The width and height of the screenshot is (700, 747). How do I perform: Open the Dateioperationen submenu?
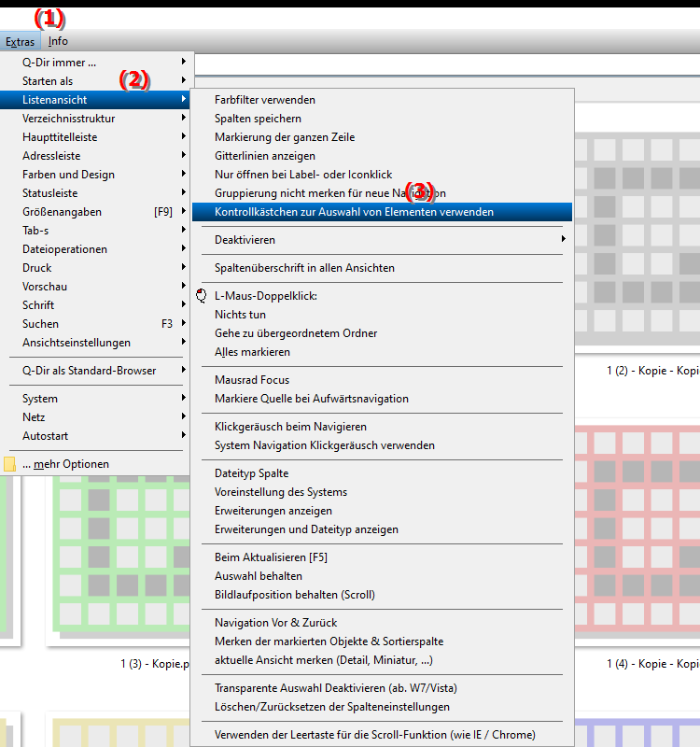95,249
